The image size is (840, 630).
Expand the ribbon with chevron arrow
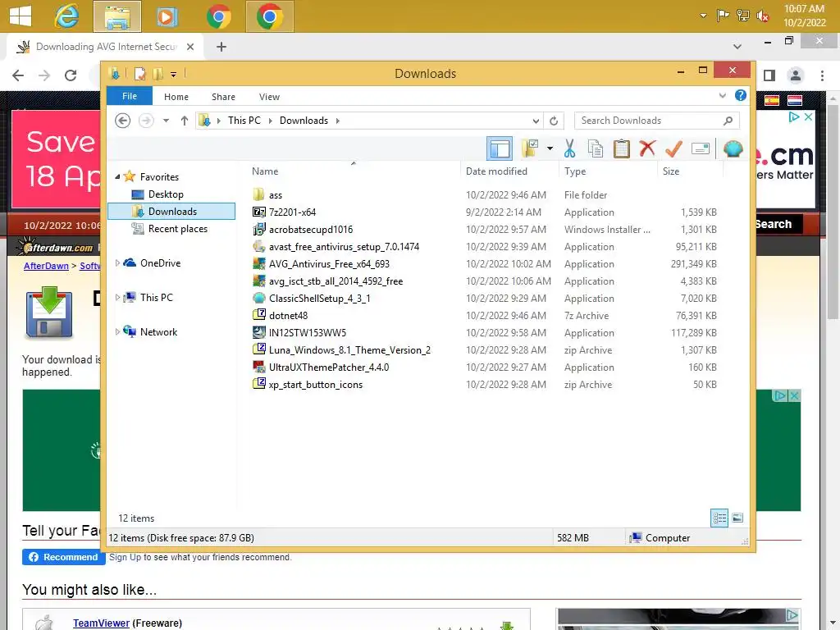pyautogui.click(x=722, y=96)
